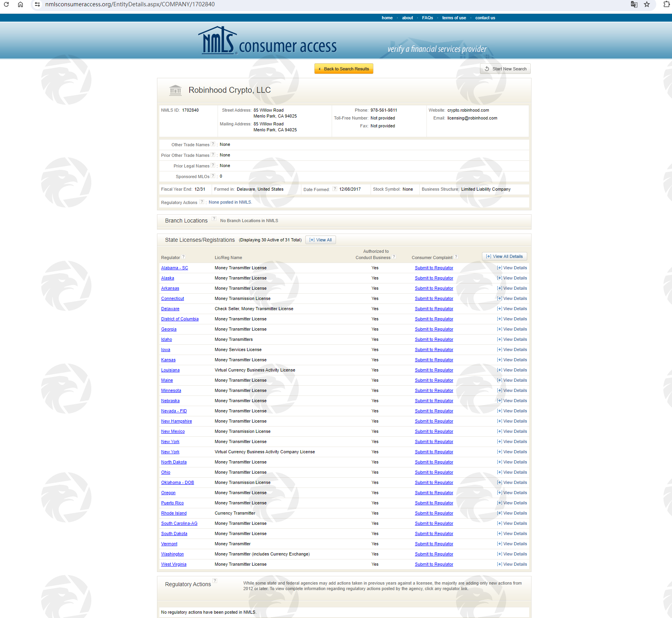
Task: Open help icon next to Other Trade Names
Action: click(x=213, y=144)
